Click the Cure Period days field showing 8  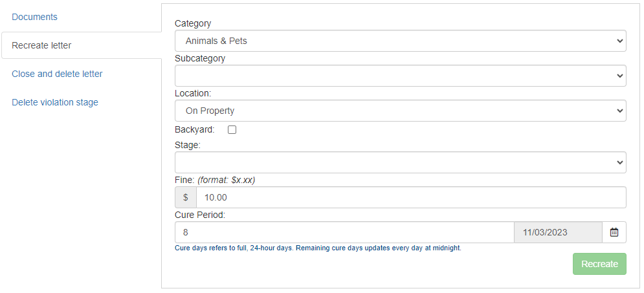point(344,232)
